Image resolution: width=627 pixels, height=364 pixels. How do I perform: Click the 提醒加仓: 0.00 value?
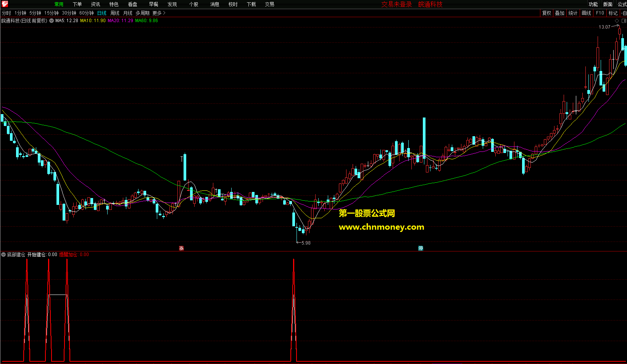pyautogui.click(x=74, y=254)
